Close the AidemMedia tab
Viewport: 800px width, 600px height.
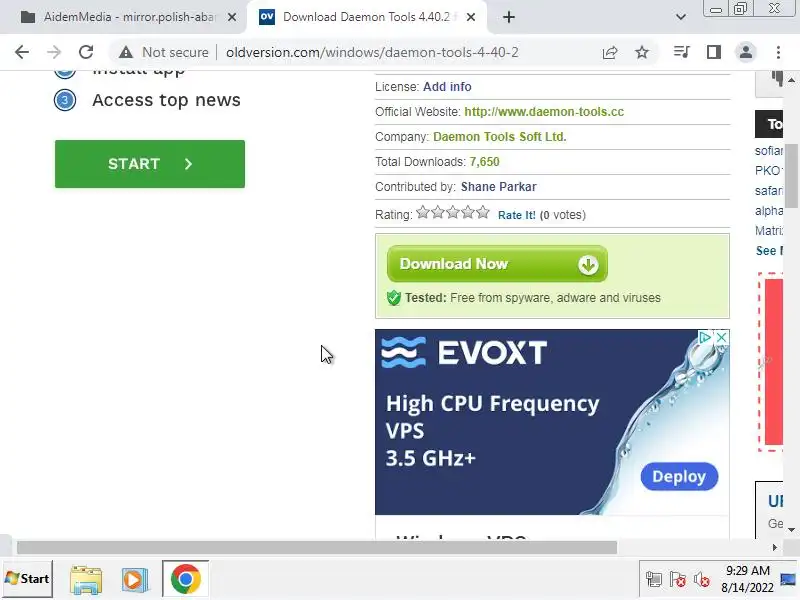[232, 17]
